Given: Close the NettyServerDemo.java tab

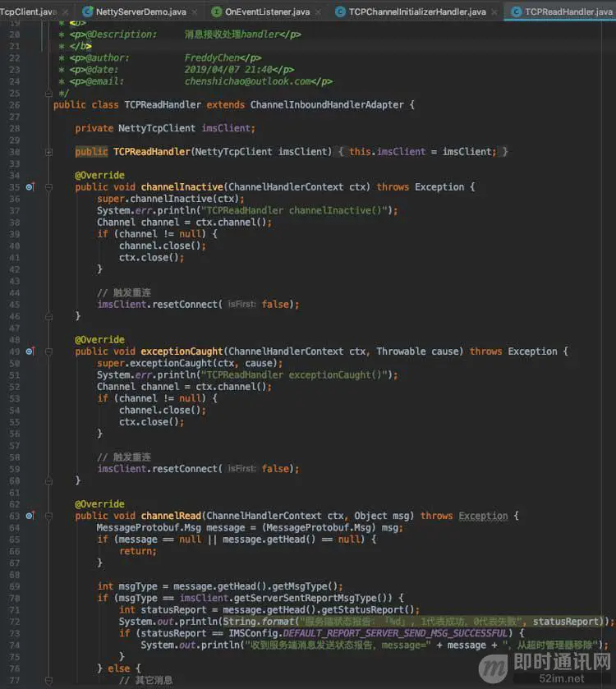Looking at the screenshot, I should pos(195,11).
